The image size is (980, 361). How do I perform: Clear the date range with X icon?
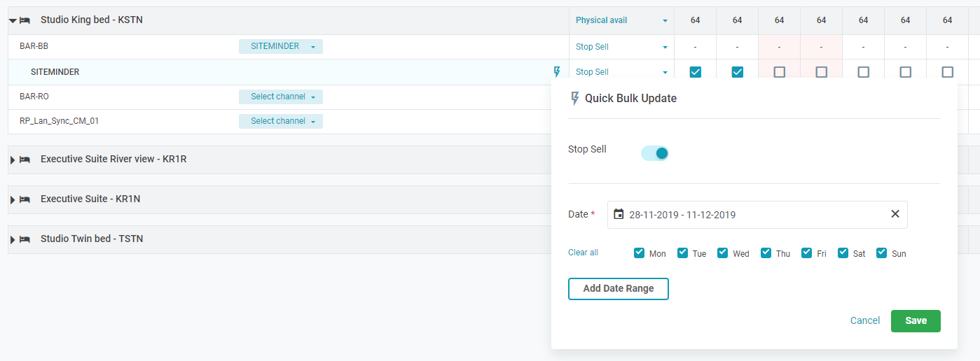tap(895, 214)
